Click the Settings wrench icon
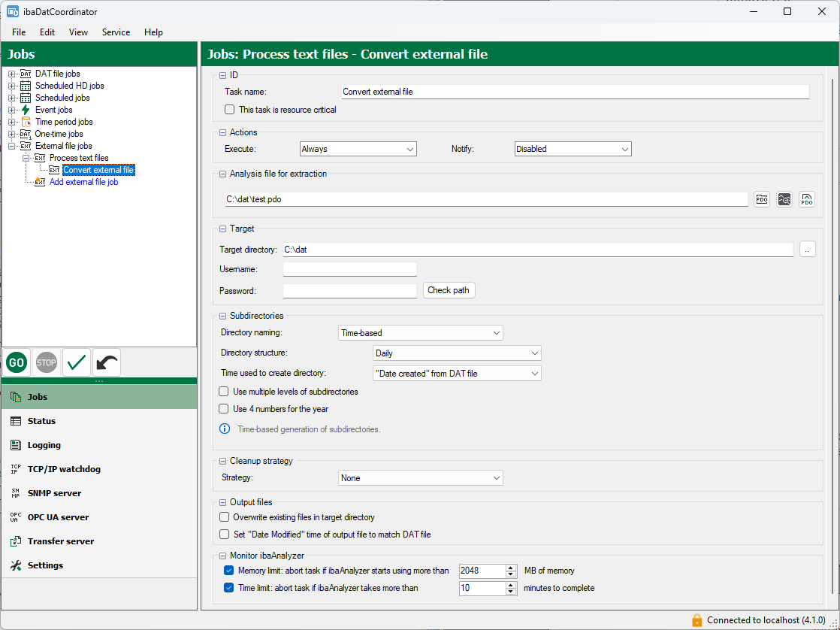 (16, 565)
